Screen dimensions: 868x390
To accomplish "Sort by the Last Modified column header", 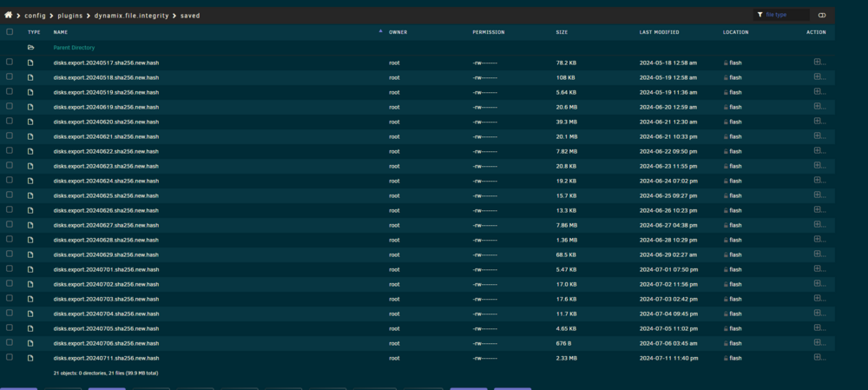I will [660, 32].
